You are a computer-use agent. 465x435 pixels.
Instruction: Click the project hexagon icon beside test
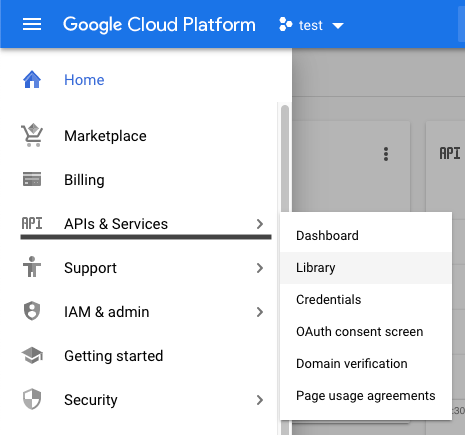pyautogui.click(x=285, y=24)
